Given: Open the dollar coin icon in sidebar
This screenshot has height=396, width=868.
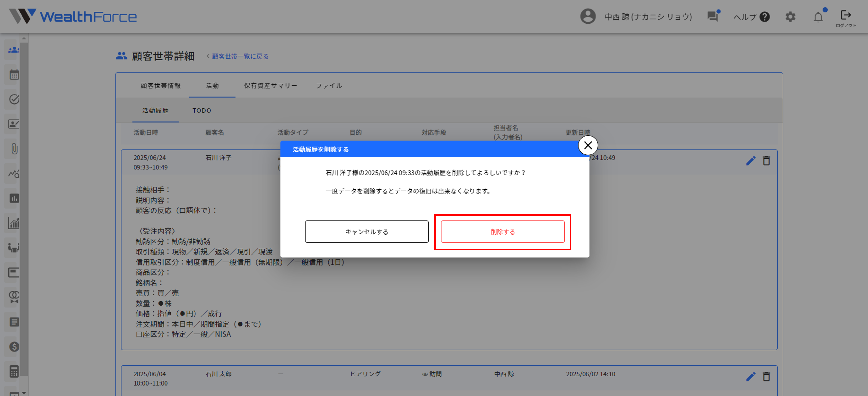Looking at the screenshot, I should point(14,346).
